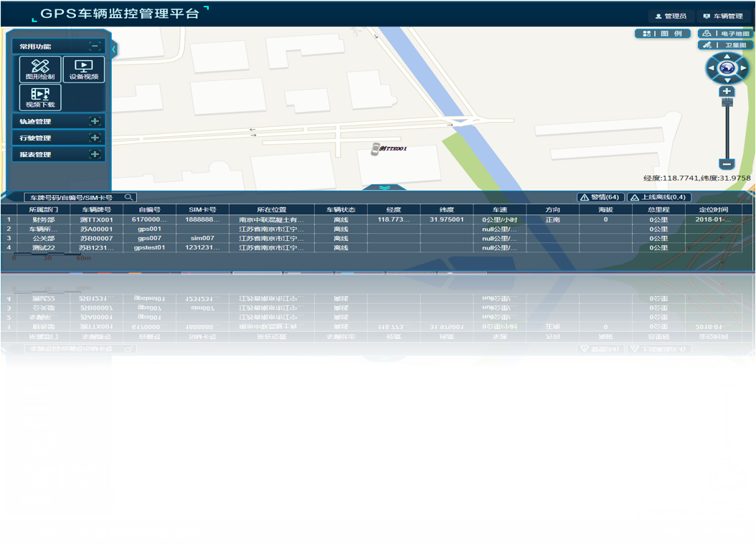Open the 视频下载 video download tool
This screenshot has height=547, width=756.
[39, 97]
